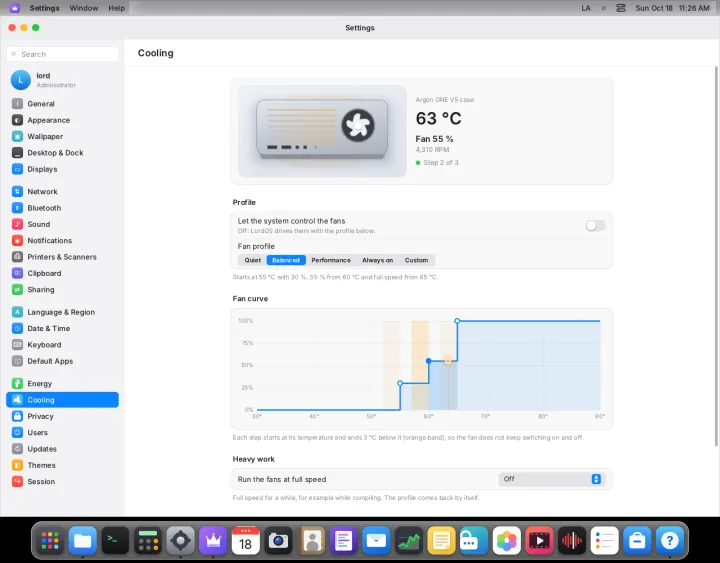Click the Search field in the sidebar
This screenshot has height=563, width=720.
pyautogui.click(x=62, y=54)
